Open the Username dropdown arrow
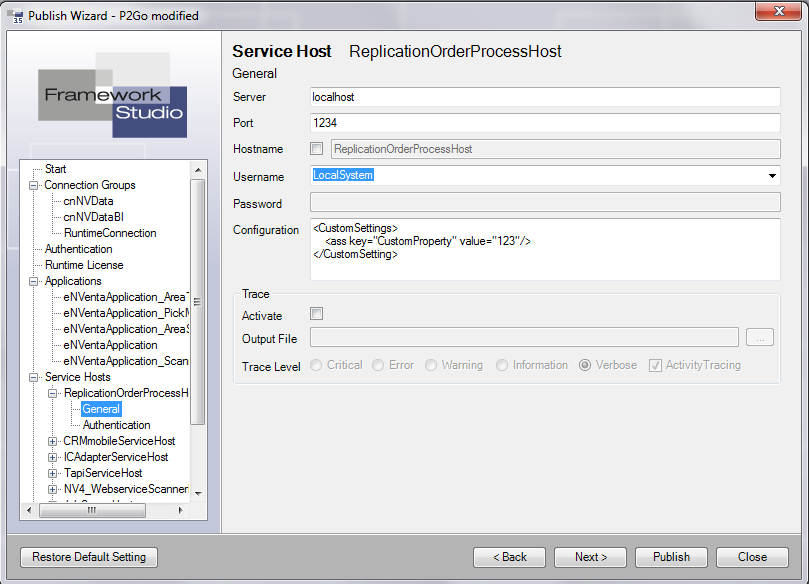 click(772, 176)
